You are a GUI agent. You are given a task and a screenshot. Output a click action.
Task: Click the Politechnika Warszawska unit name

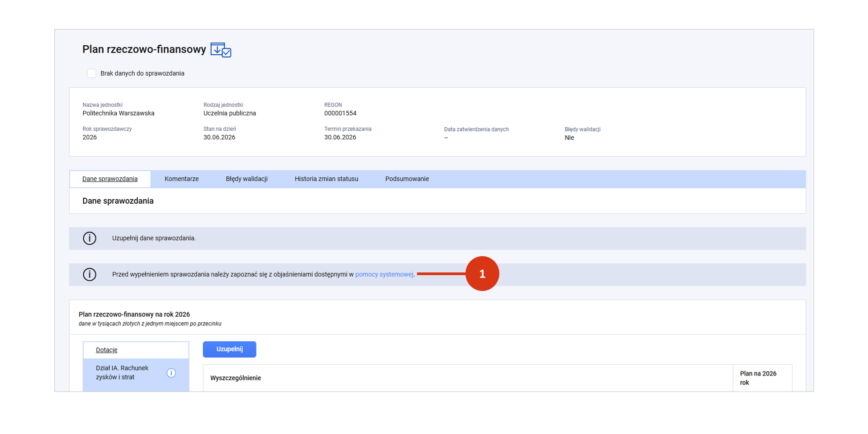tap(119, 113)
